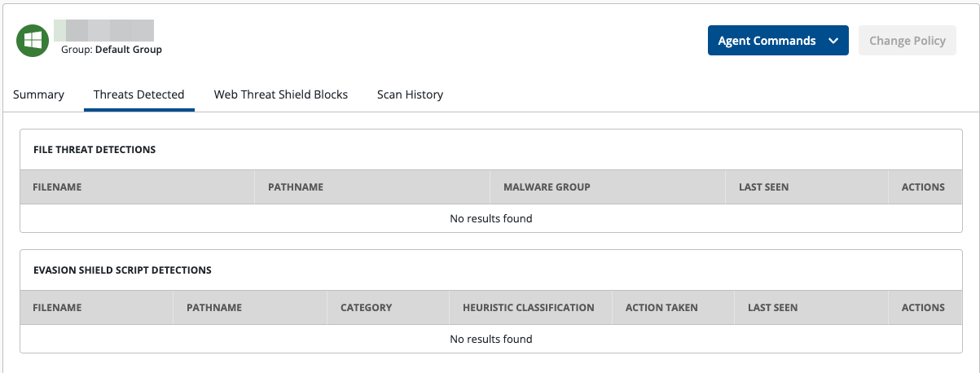Click Filename header in Evasion Shield table

coord(57,308)
